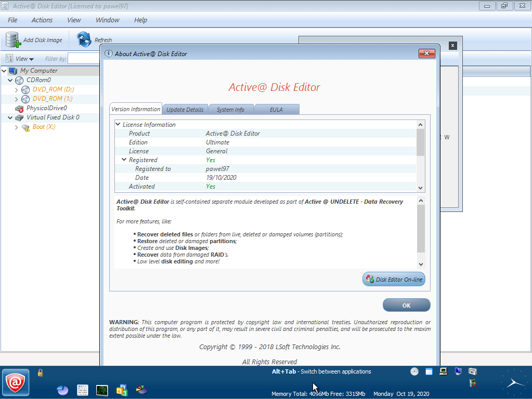
Task: Click the Ultimate edition value
Action: point(217,142)
